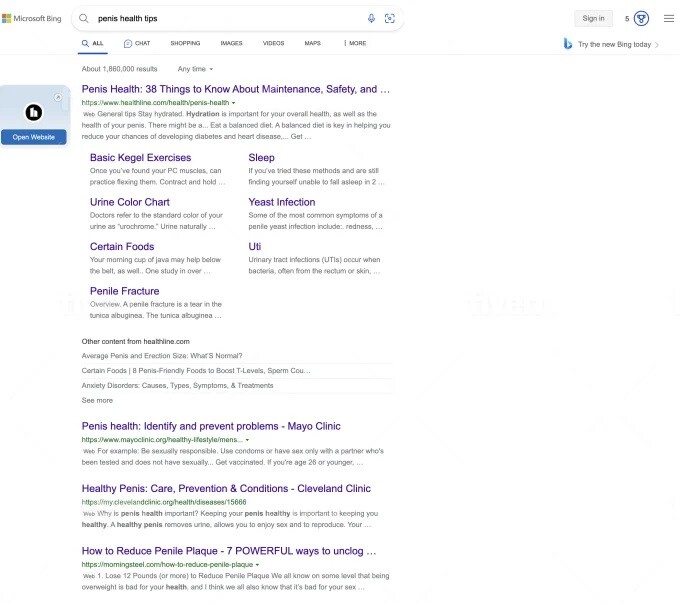The height and width of the screenshot is (604, 680).
Task: Open the MORE tabs menu
Action: [x=355, y=43]
